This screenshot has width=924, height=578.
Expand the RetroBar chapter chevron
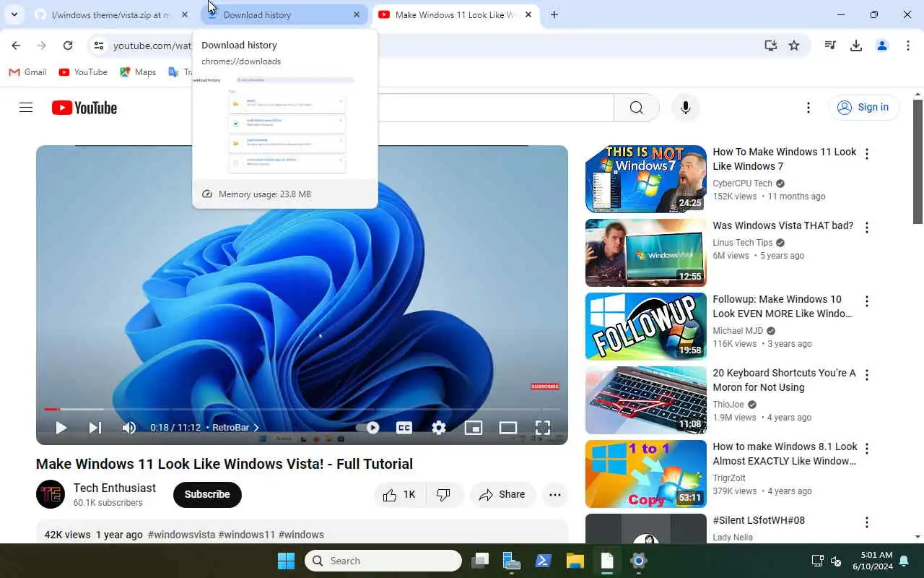pos(256,428)
